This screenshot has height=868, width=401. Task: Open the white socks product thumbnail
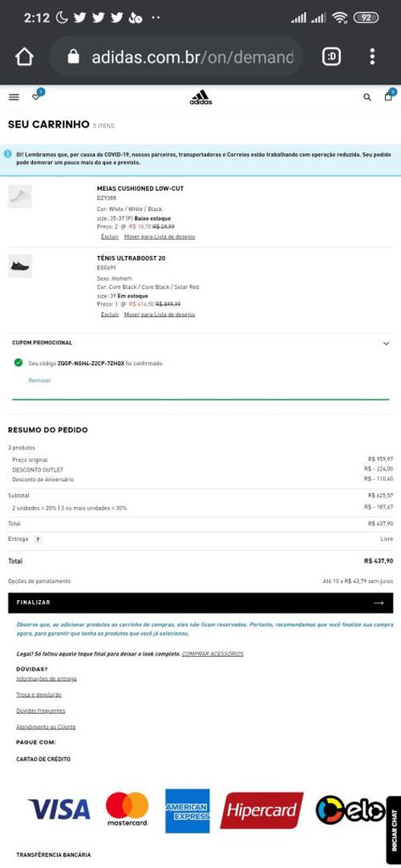pos(20,197)
